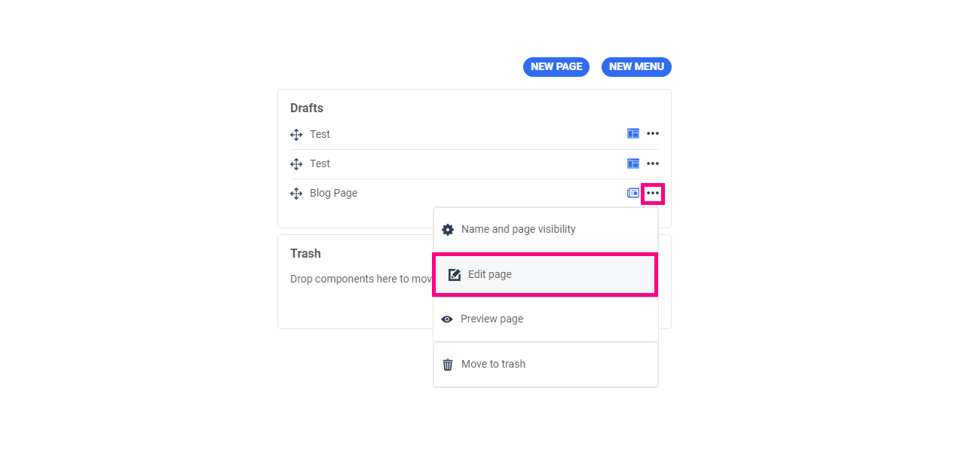Select Preview page menu entry
This screenshot has height=452, width=980.
(492, 319)
